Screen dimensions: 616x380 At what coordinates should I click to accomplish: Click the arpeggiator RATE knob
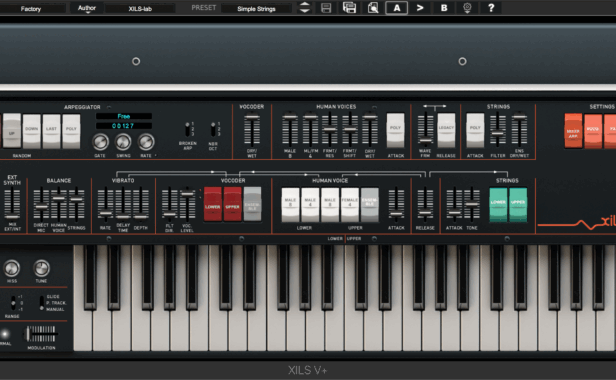click(146, 142)
